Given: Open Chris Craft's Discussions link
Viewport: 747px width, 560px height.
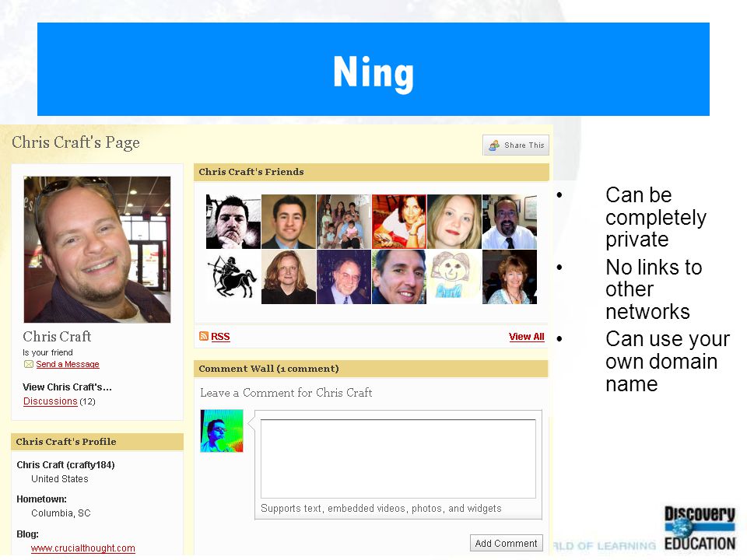Looking at the screenshot, I should (x=51, y=401).
